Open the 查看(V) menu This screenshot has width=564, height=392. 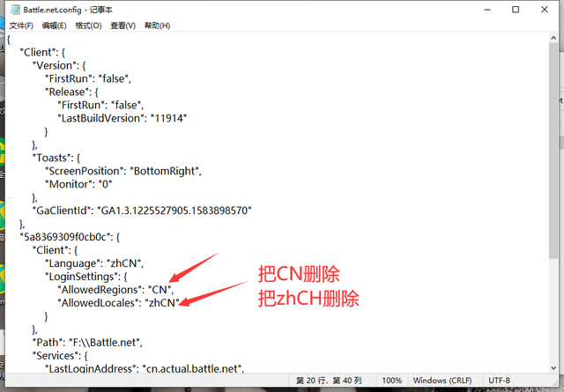(122, 26)
